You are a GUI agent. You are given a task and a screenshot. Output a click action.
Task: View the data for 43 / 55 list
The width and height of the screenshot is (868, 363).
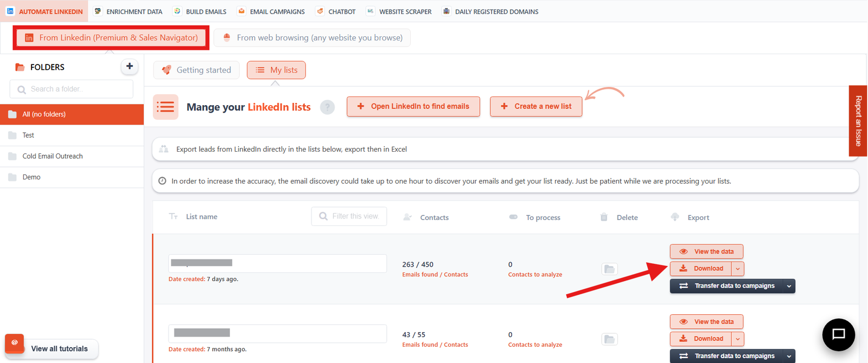[706, 322]
